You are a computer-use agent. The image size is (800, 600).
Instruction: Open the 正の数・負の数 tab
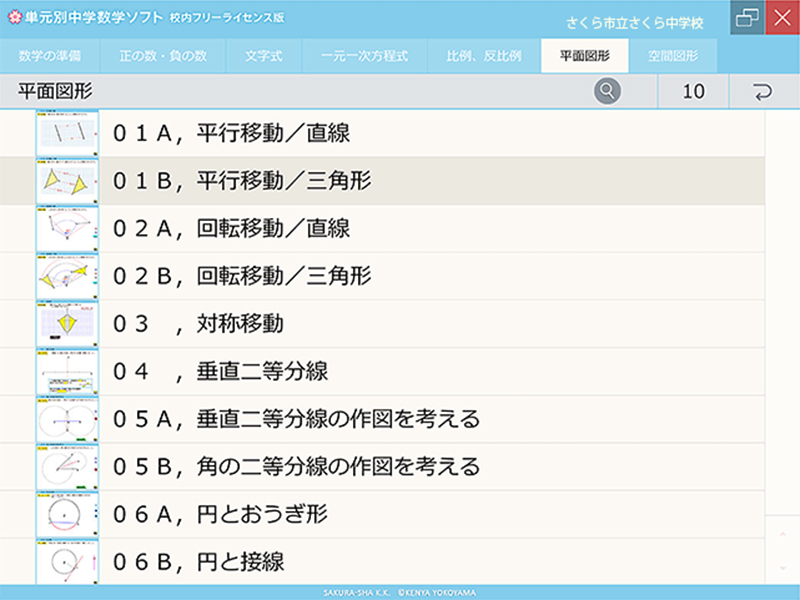coord(169,56)
